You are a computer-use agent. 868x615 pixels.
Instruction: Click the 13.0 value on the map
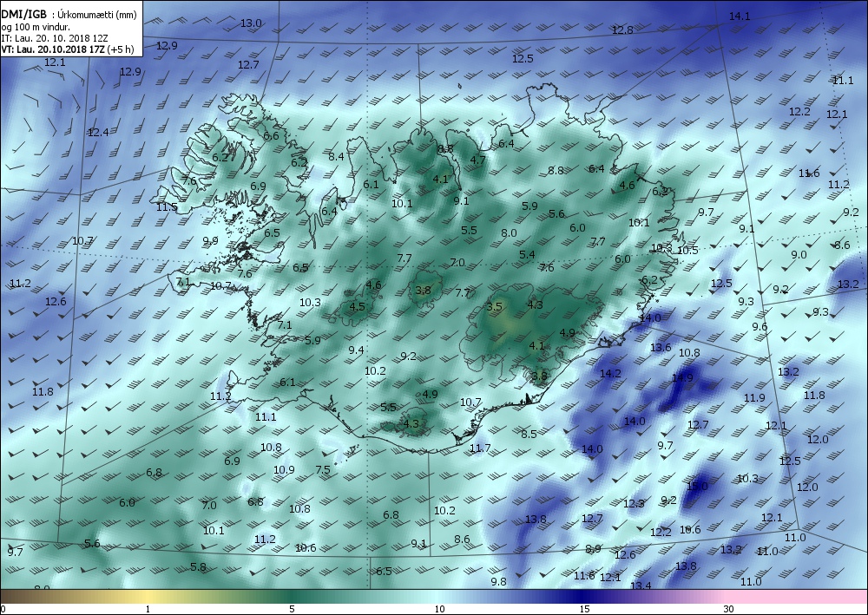click(x=251, y=23)
